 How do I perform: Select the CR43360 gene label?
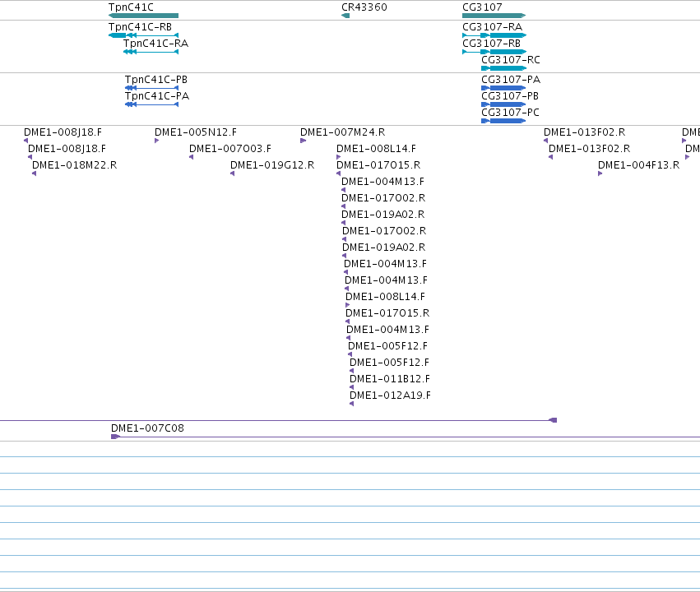pyautogui.click(x=364, y=7)
